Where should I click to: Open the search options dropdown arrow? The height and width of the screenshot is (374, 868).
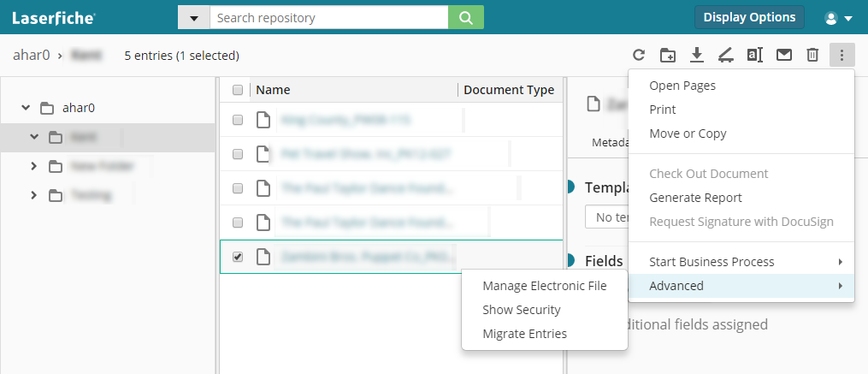pyautogui.click(x=193, y=18)
